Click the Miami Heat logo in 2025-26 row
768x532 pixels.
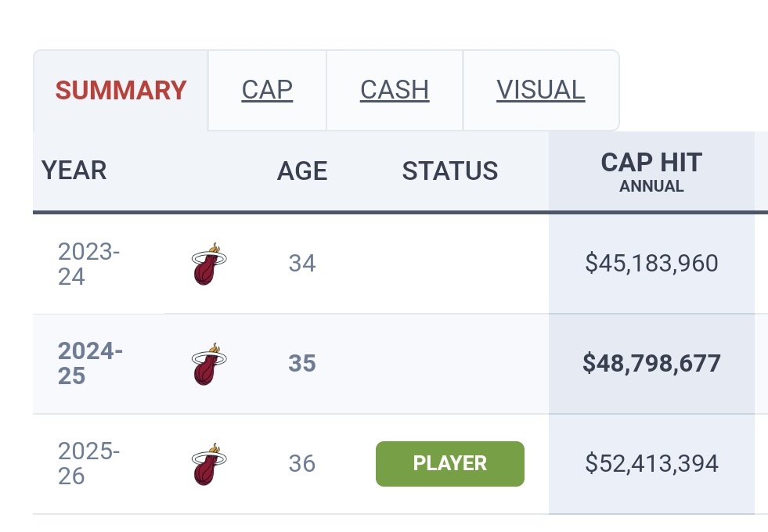[x=208, y=464]
